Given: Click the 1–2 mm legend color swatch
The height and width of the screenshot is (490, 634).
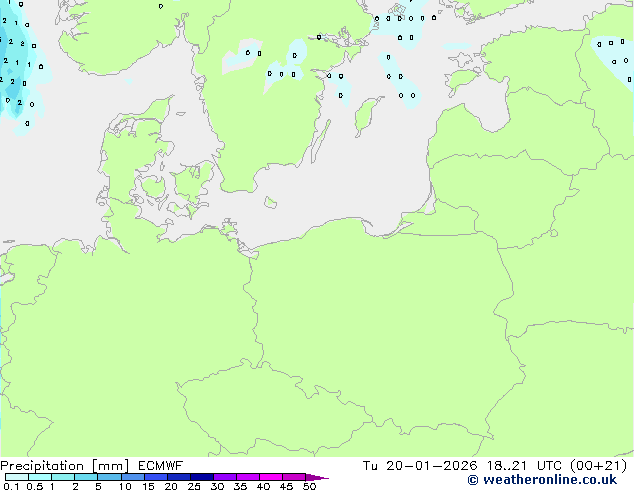Looking at the screenshot, I should tap(63, 477).
